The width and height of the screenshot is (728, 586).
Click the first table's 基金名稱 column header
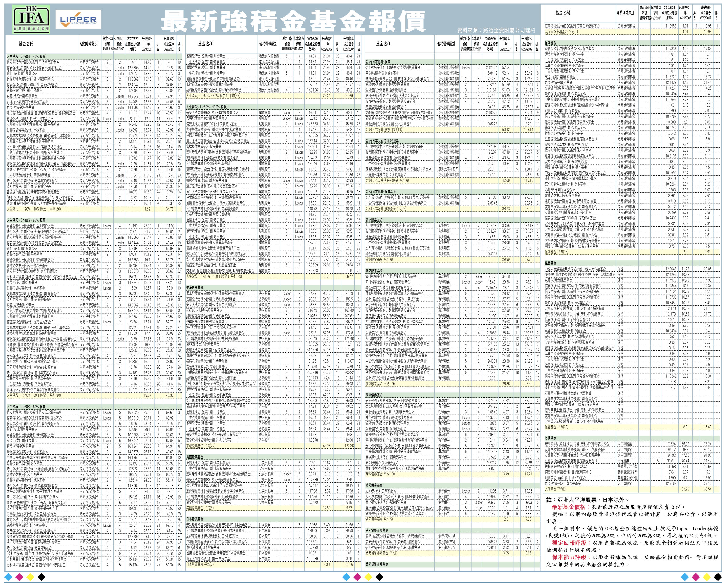tap(26, 44)
